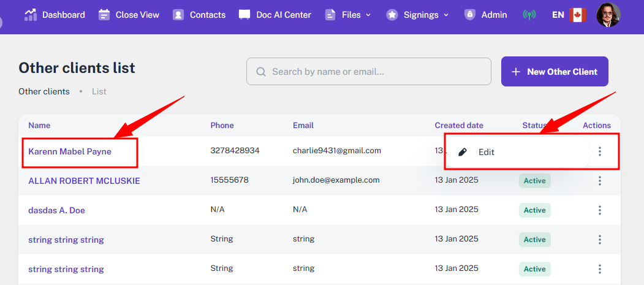The height and width of the screenshot is (285, 644).
Task: Open actions menu for Karenn Mabel Payne
Action: (599, 151)
